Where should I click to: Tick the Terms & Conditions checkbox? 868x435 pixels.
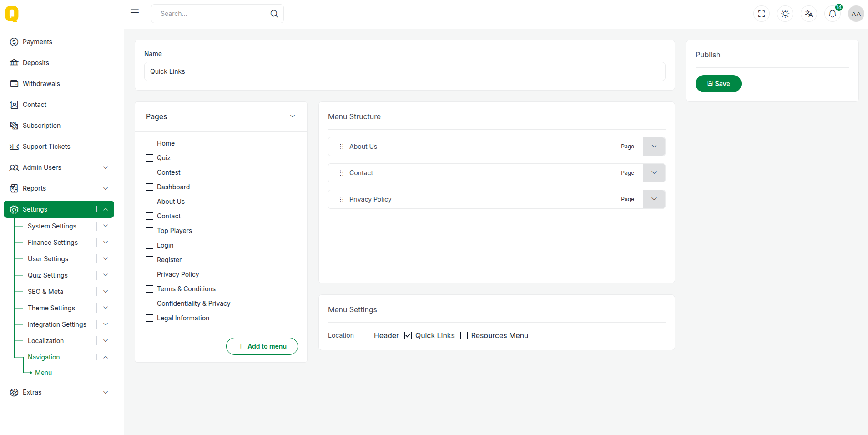tap(150, 289)
